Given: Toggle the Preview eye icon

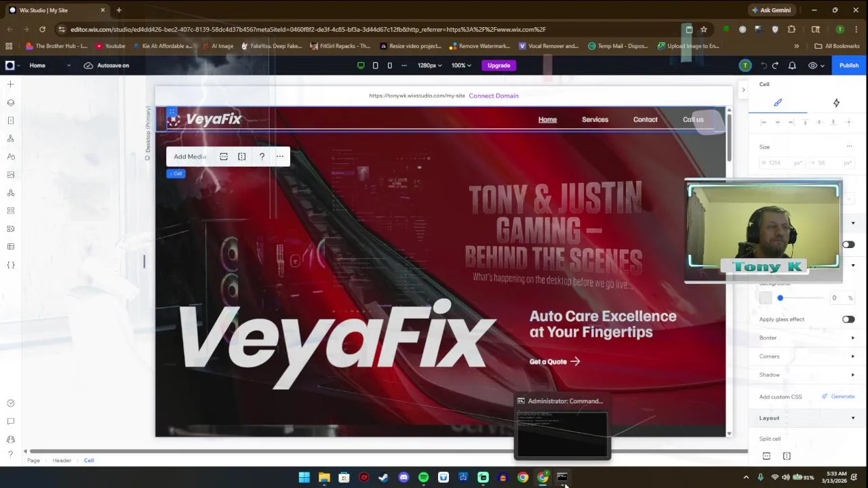Looking at the screenshot, I should pos(812,66).
